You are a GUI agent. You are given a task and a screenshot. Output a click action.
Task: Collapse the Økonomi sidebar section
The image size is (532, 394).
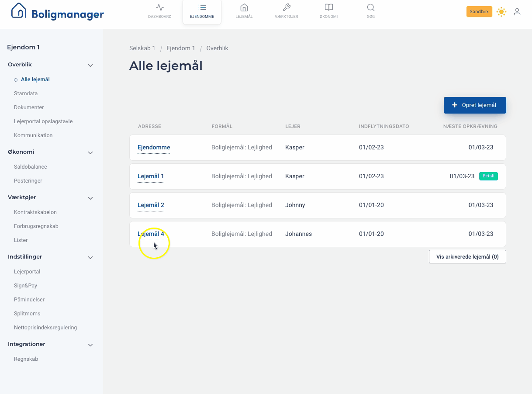click(90, 153)
